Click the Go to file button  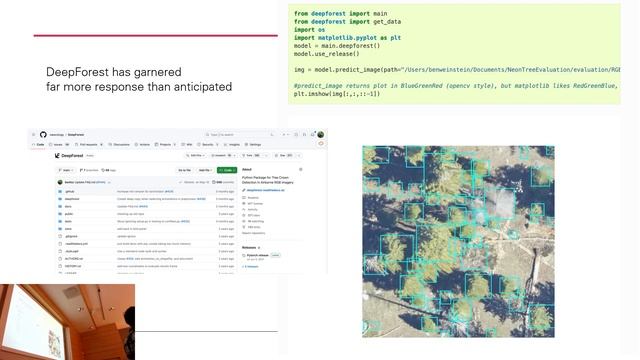pos(184,170)
